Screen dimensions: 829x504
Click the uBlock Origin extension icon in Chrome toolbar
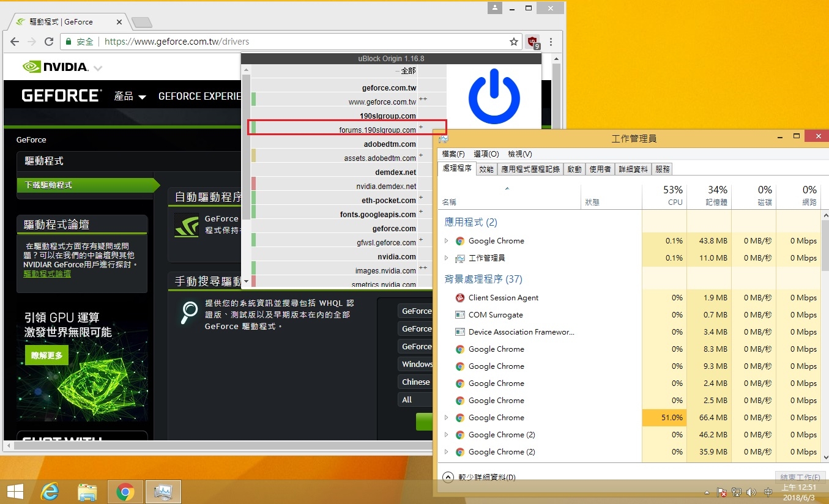pos(533,42)
